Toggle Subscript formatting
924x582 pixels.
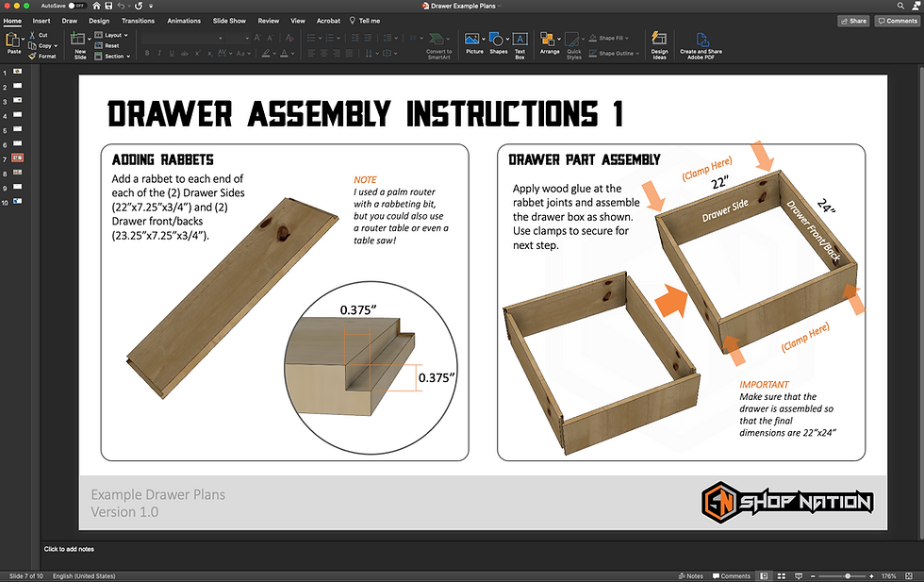click(209, 53)
